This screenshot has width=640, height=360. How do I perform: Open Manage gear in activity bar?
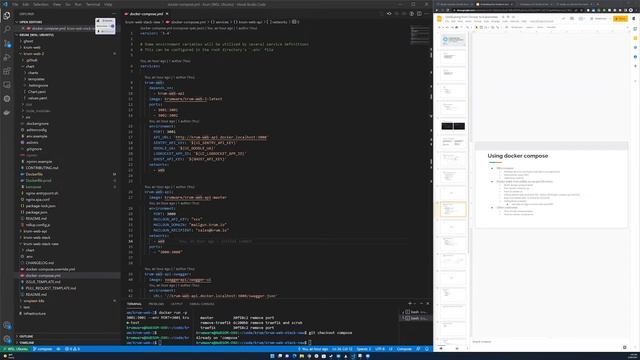(x=7, y=339)
